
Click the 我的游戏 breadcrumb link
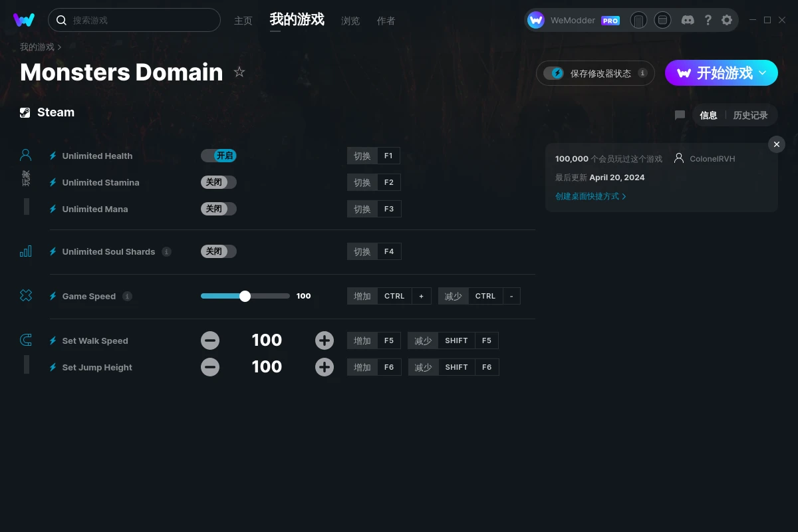coord(37,47)
